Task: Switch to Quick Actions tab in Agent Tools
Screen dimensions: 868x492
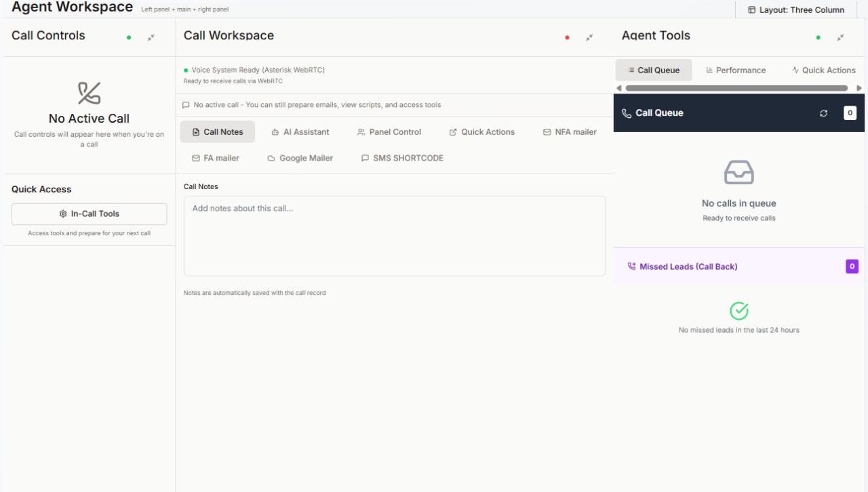Action: pos(823,70)
